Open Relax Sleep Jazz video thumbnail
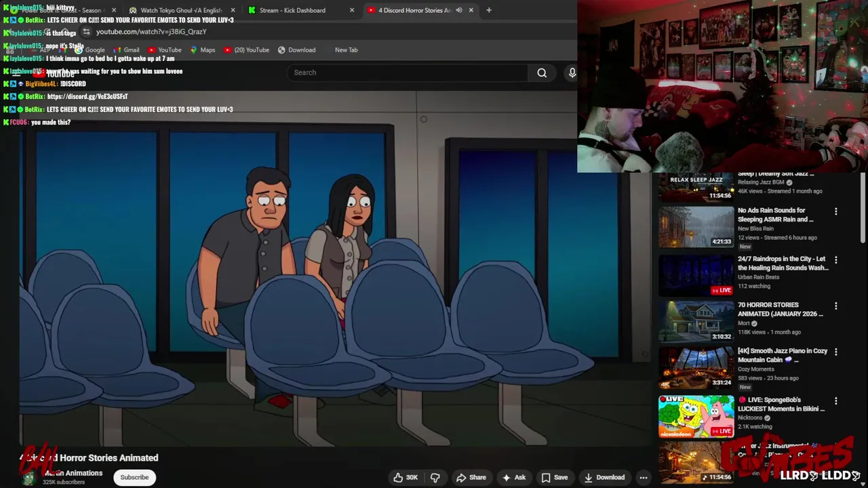This screenshot has height=488, width=868. (x=696, y=187)
